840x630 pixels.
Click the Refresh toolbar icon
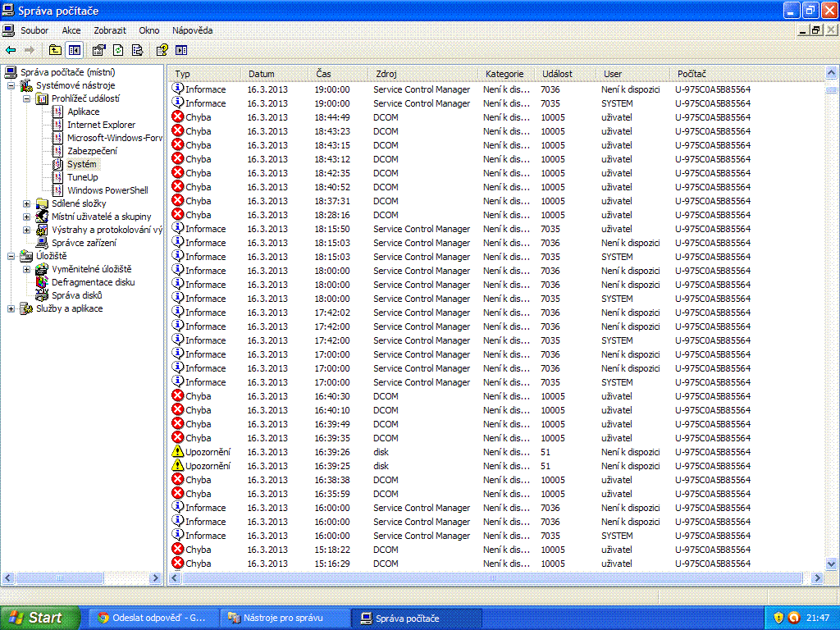[118, 50]
